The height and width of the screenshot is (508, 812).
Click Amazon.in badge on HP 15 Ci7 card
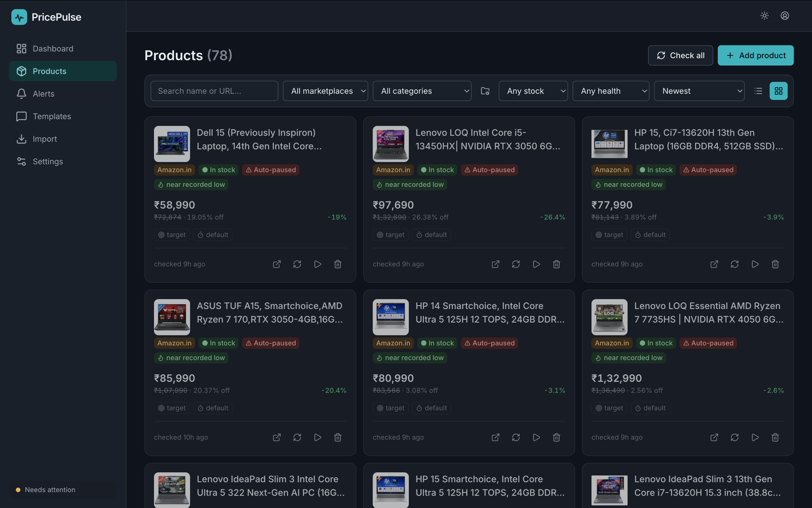pyautogui.click(x=612, y=170)
